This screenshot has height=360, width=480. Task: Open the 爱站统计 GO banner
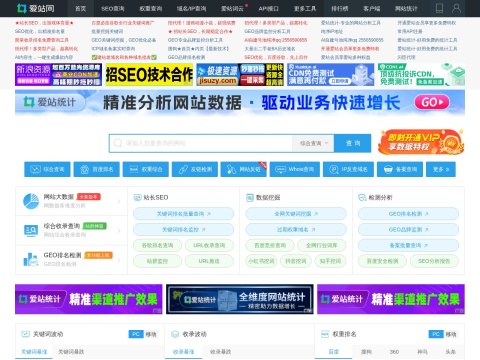(240, 102)
